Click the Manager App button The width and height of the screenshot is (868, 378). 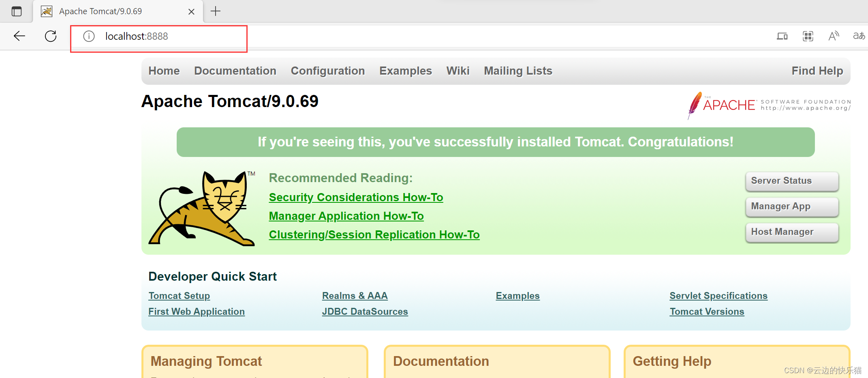coord(792,206)
